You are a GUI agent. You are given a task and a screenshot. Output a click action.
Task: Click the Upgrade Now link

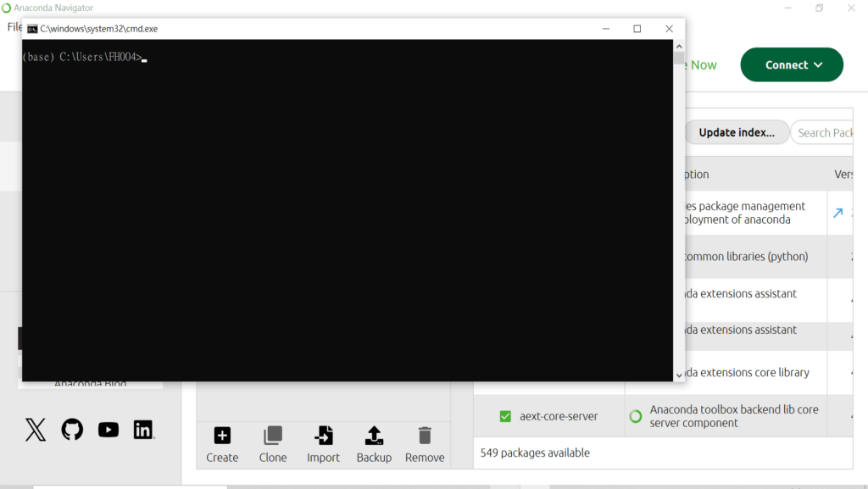703,64
